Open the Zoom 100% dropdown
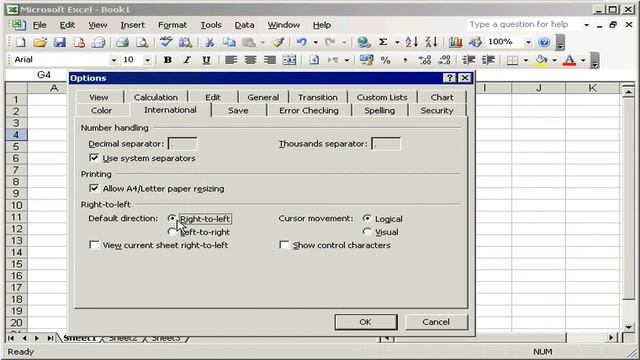 click(x=529, y=42)
